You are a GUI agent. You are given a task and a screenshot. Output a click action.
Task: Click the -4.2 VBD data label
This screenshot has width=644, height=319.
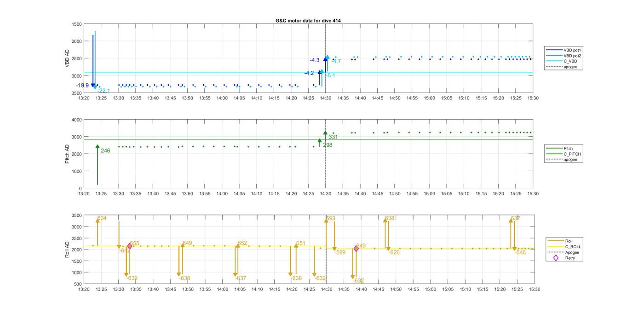pos(309,73)
